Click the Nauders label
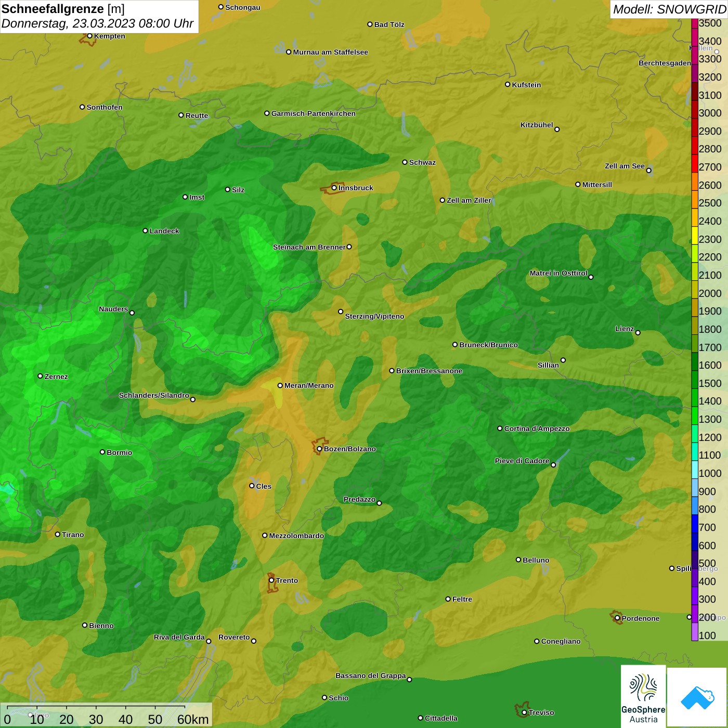 [x=113, y=309]
